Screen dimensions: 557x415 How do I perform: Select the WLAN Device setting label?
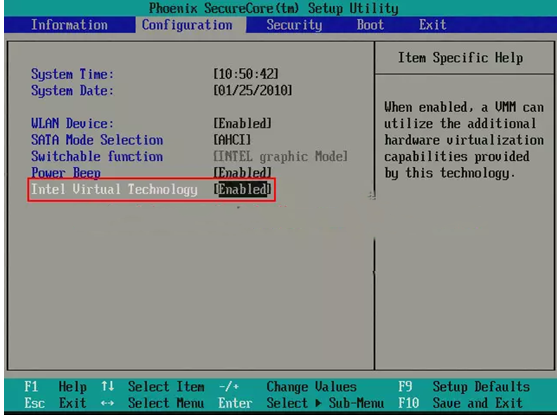point(72,123)
